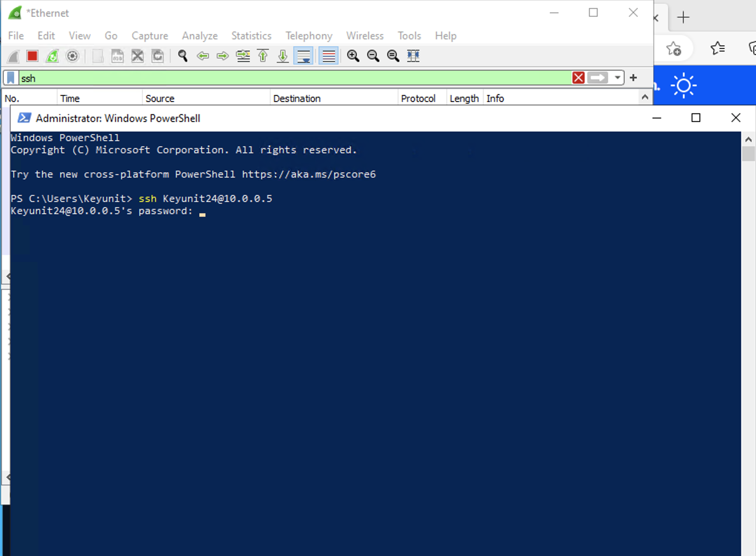Expand the filter bookmark menu
The width and height of the screenshot is (756, 556).
[x=10, y=77]
